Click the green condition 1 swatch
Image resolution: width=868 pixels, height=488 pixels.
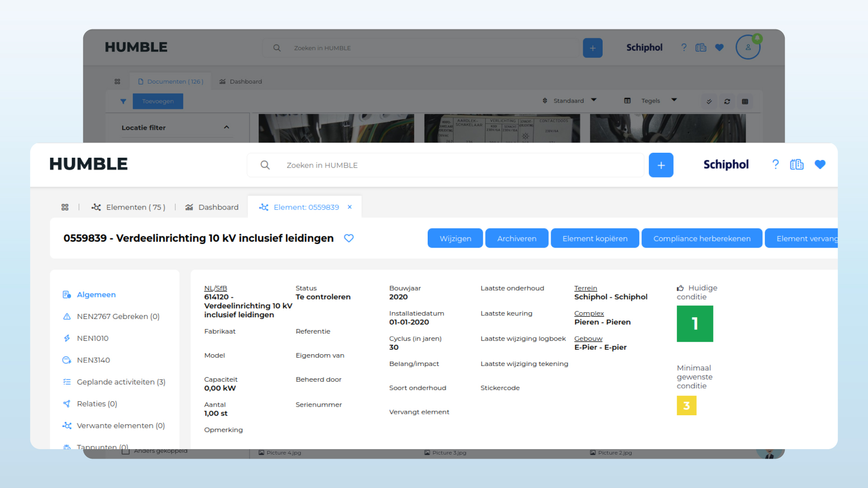[694, 324]
